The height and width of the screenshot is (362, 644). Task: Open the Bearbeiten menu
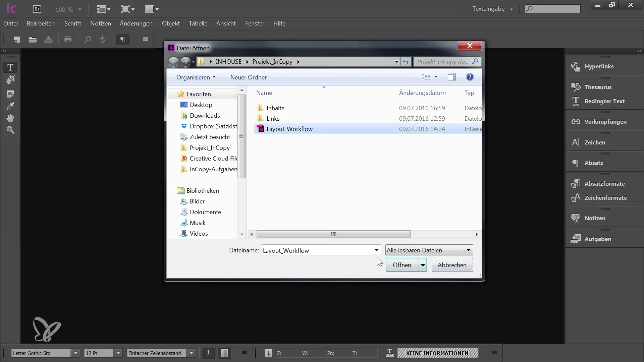pos(41,23)
